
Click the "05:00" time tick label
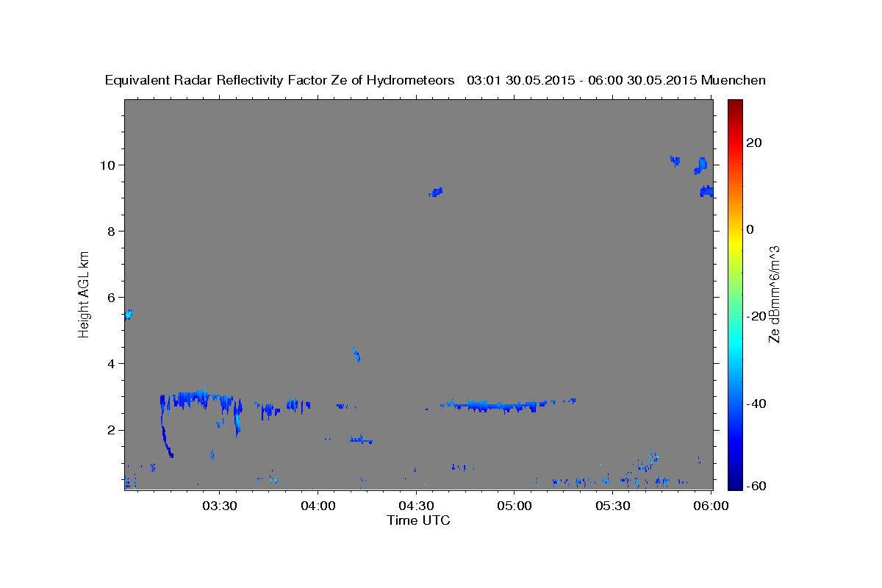pyautogui.click(x=514, y=506)
